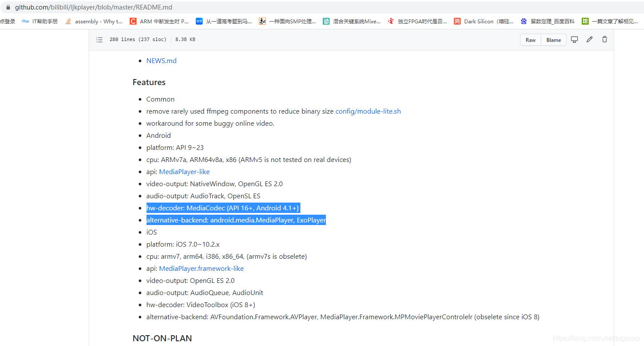This screenshot has width=644, height=346.
Task: Open the Dark Silicon bookmark
Action: click(484, 21)
